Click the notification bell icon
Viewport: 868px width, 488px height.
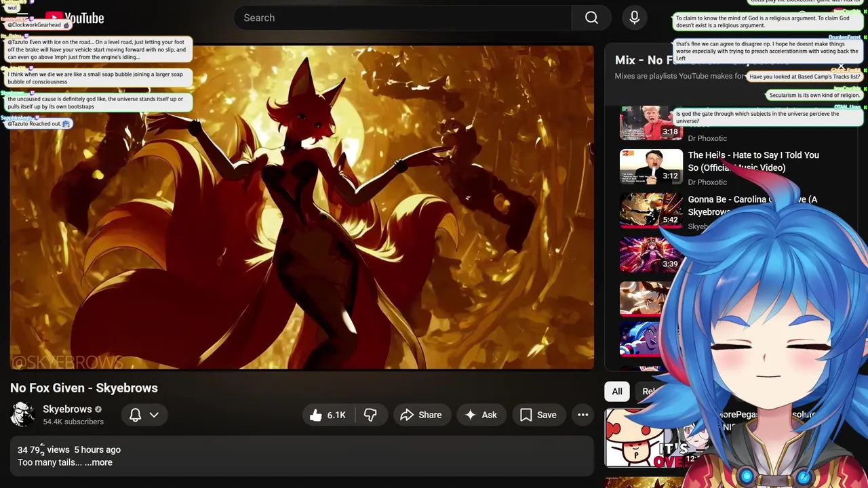tap(135, 415)
